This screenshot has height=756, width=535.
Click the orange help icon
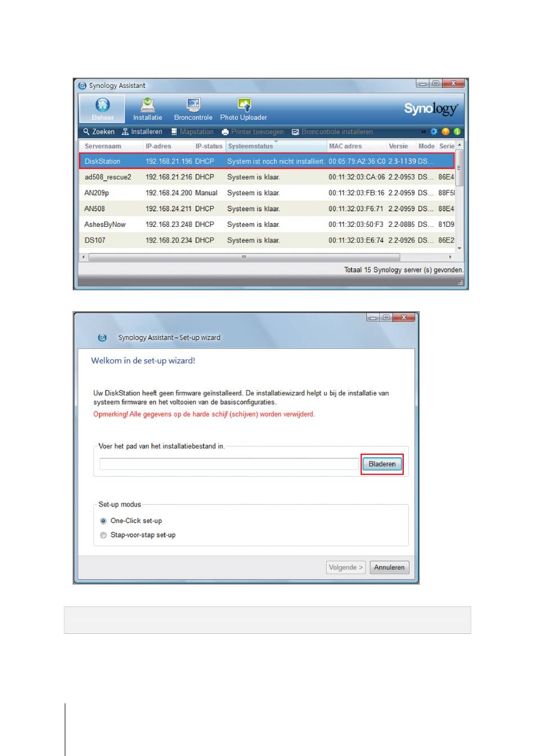point(445,132)
